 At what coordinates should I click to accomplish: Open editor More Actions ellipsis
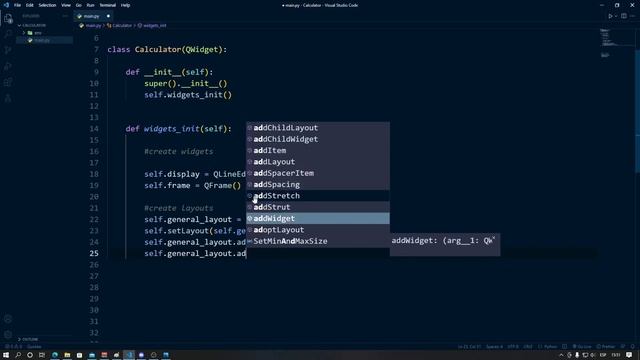coord(632,16)
